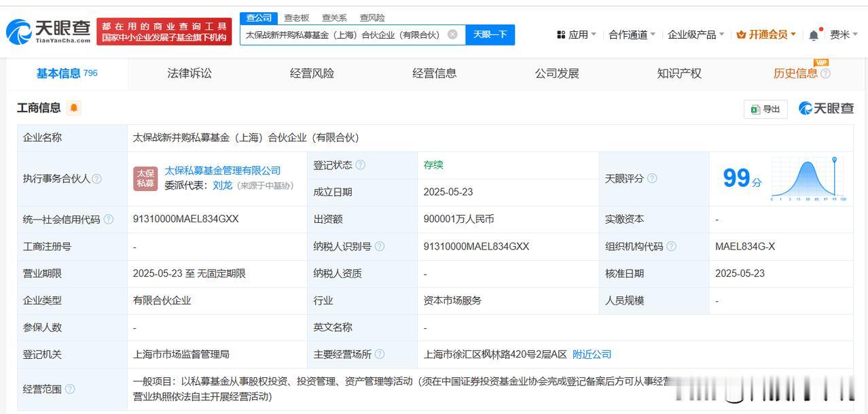The height and width of the screenshot is (414, 868).
Task: Click the help icon next to 登记状态
Action: coord(360,165)
